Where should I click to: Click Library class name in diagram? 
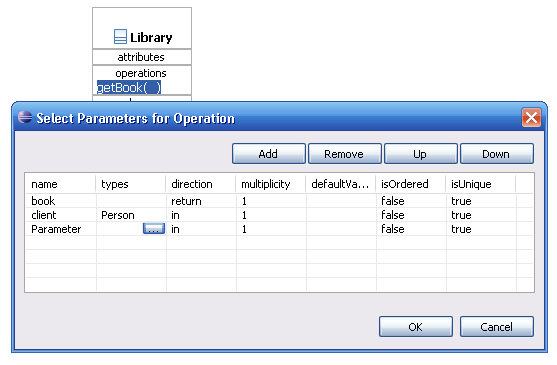pyautogui.click(x=151, y=37)
